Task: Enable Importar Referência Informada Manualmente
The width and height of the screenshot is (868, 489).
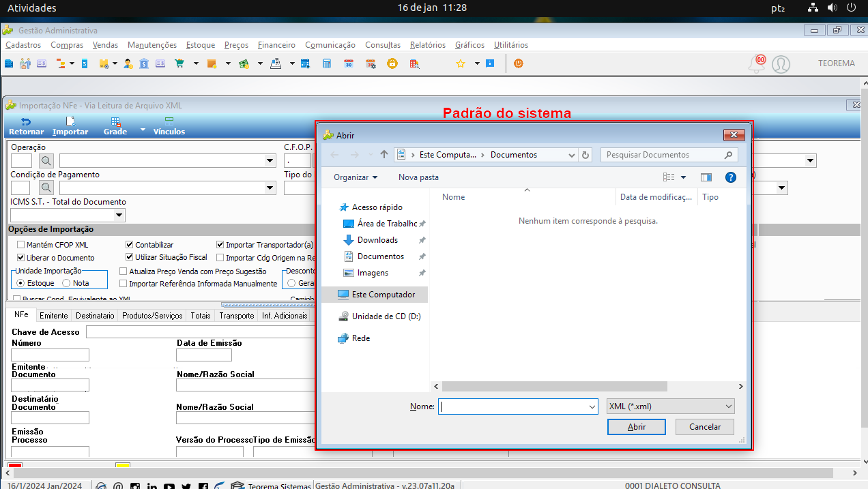Action: (x=124, y=284)
